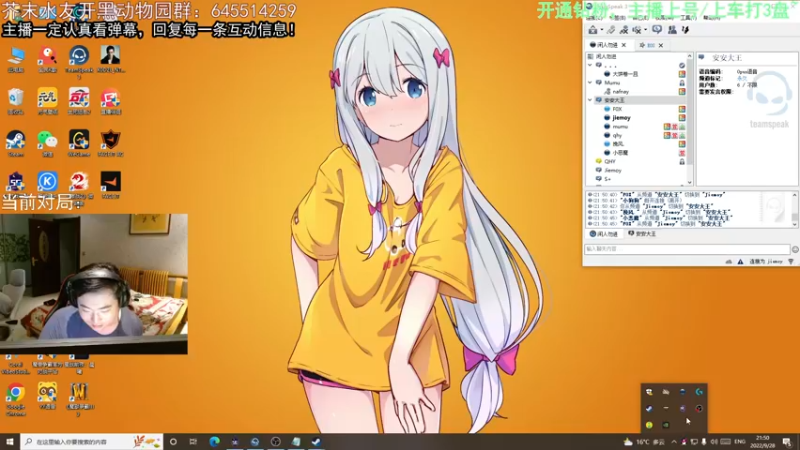This screenshot has width=800, height=450.
Task: Click the TeamSpeak contacts toolbar icon
Action: tap(672, 30)
